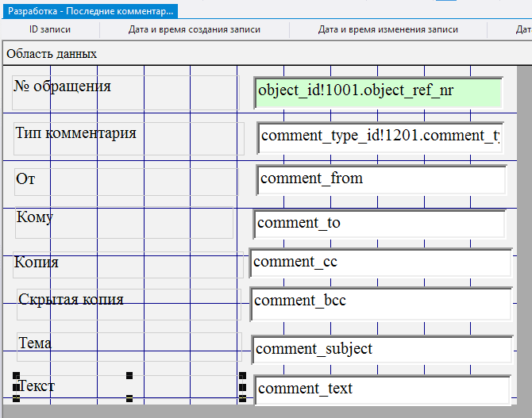This screenshot has height=418, width=532.
Task: Select the 'Тип комментария' label
Action: 76,132
